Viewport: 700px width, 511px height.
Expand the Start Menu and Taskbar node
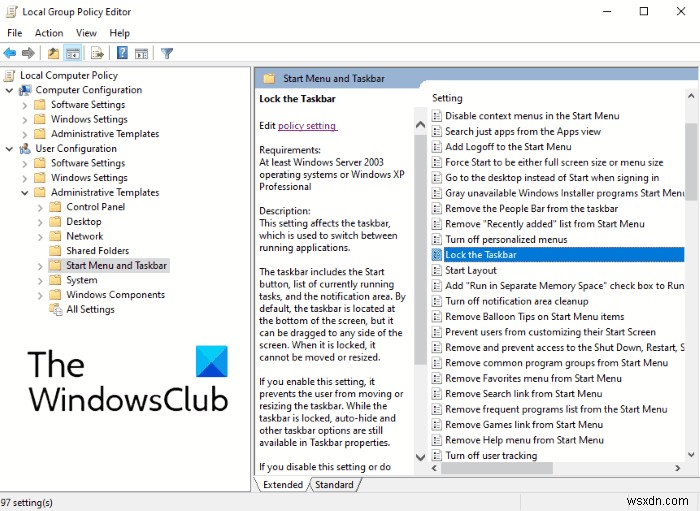coord(40,266)
